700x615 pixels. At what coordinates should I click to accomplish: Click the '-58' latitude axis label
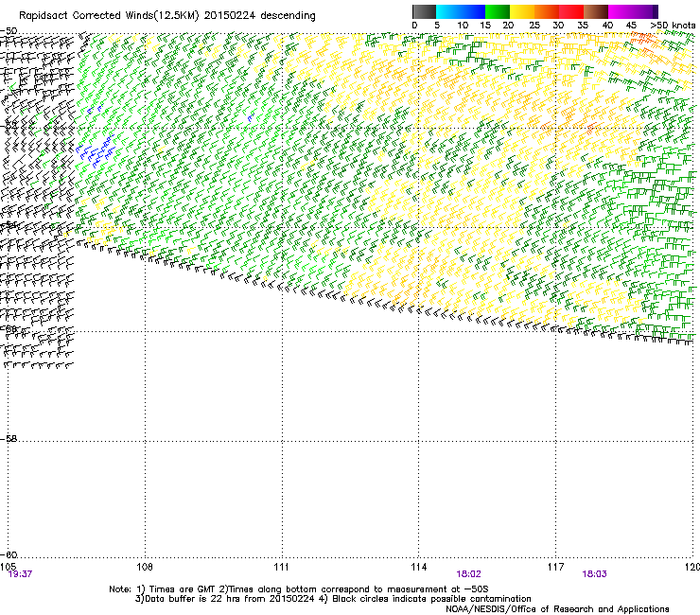(x=9, y=439)
